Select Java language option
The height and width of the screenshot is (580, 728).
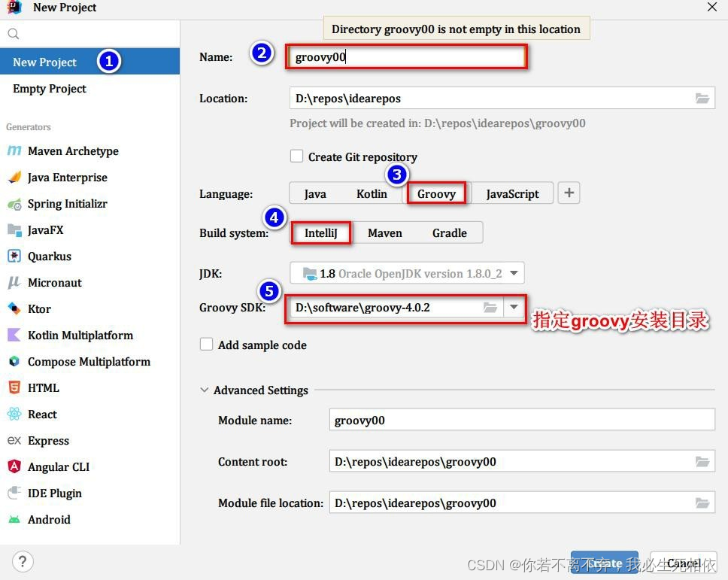point(315,193)
